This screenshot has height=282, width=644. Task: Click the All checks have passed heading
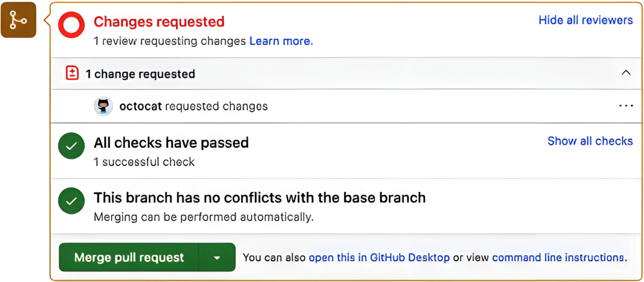(x=171, y=143)
